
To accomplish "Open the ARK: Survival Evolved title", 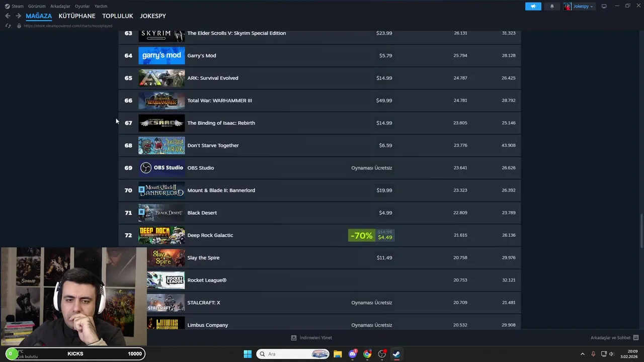I will coord(213,78).
